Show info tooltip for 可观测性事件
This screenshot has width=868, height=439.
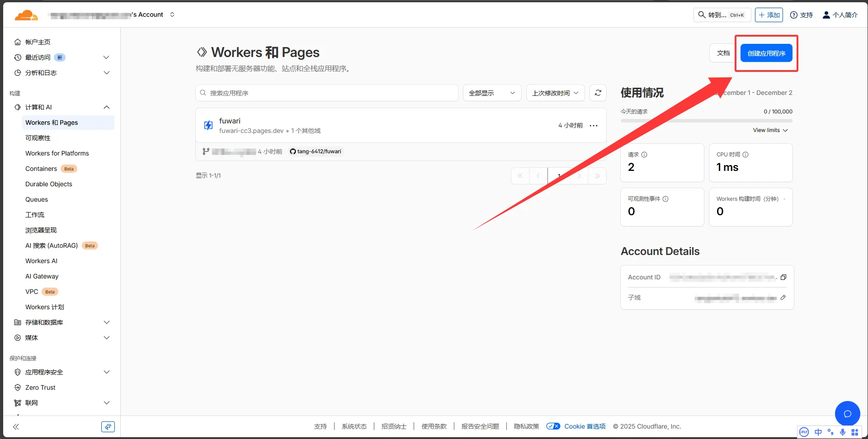coord(665,199)
